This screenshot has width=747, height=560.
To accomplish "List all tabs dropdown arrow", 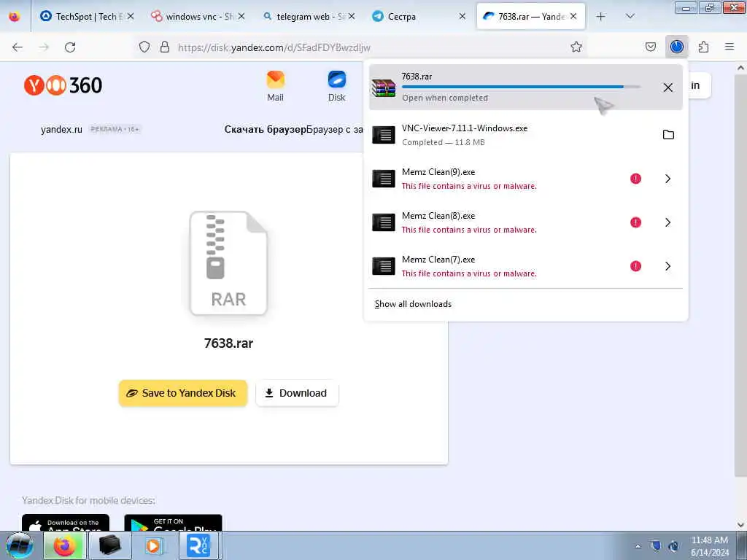I will (630, 17).
